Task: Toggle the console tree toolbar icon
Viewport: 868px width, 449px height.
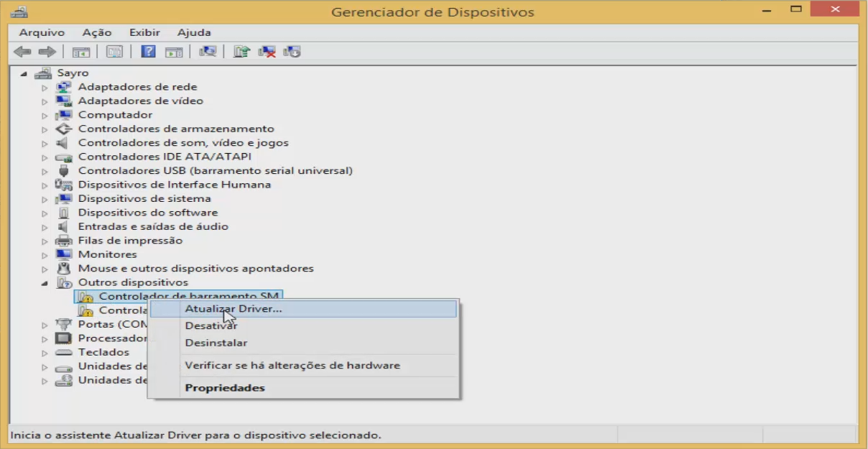Action: coord(80,52)
